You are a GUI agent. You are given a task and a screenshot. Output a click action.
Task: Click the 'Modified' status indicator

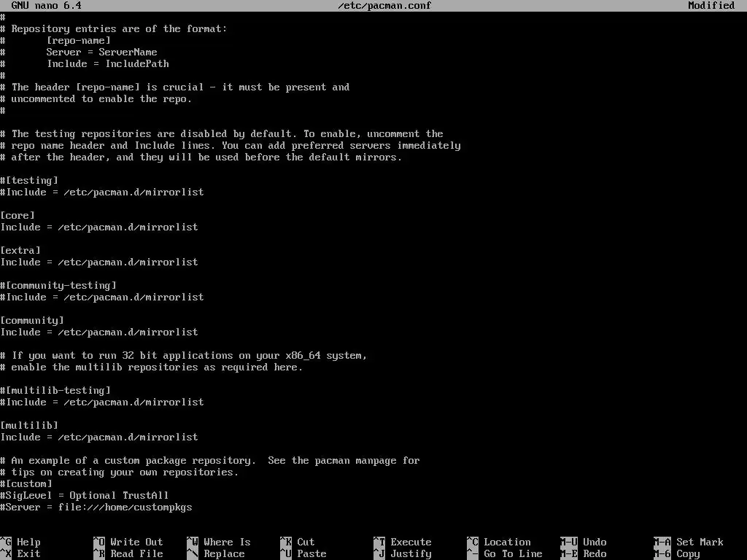pyautogui.click(x=711, y=6)
